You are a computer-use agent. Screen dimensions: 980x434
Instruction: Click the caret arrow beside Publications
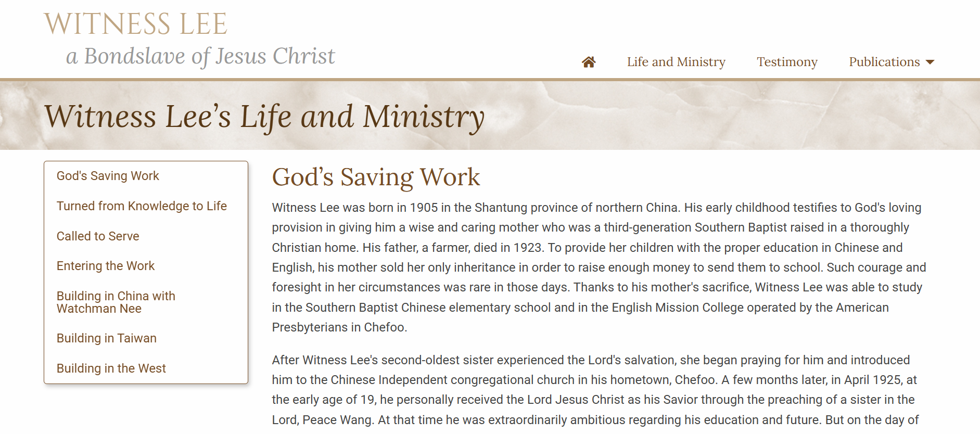[x=931, y=62]
